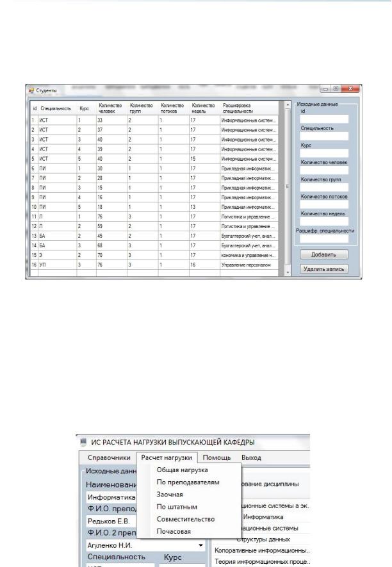Click the table scrollbar down arrow

pyautogui.click(x=288, y=273)
